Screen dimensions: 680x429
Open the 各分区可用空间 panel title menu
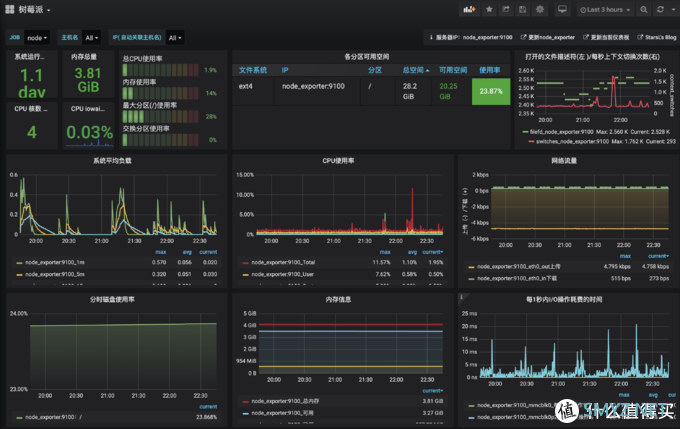click(x=366, y=57)
